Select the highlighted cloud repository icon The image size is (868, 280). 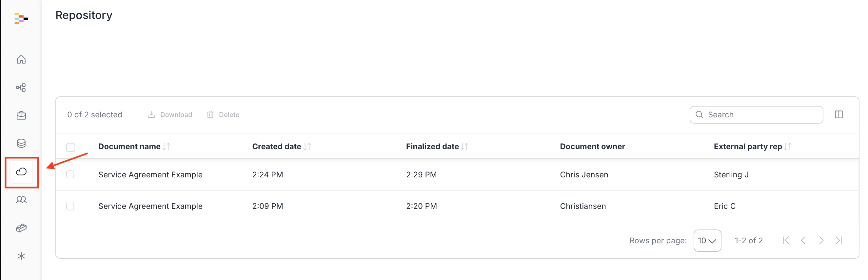pyautogui.click(x=21, y=172)
